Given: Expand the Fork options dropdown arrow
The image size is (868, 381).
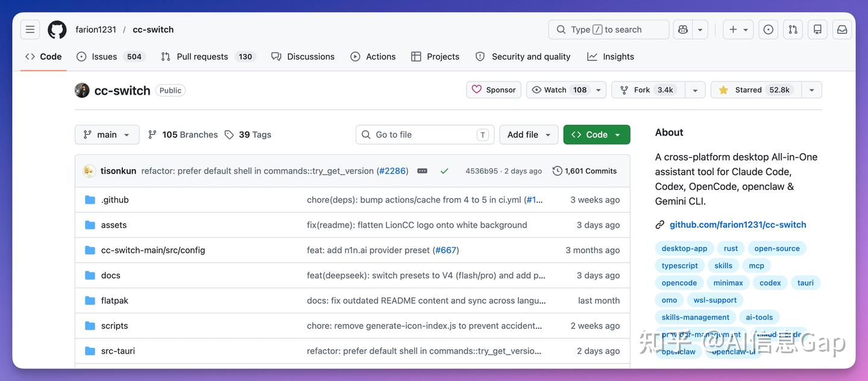Looking at the screenshot, I should [x=695, y=90].
